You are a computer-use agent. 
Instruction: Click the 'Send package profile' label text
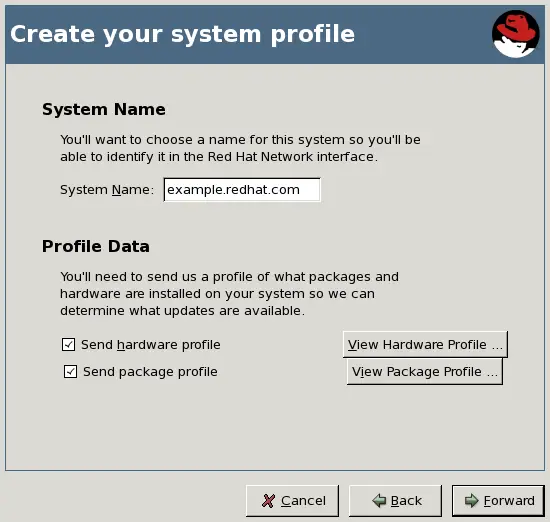(150, 372)
